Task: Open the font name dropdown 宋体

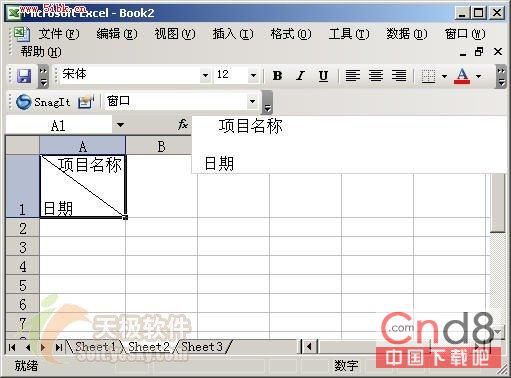Action: point(205,75)
